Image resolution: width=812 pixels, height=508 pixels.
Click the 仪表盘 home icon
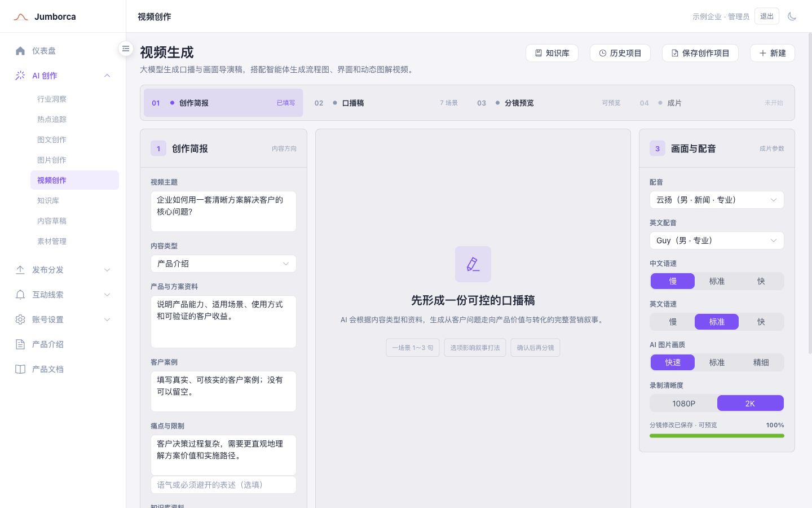[x=20, y=51]
